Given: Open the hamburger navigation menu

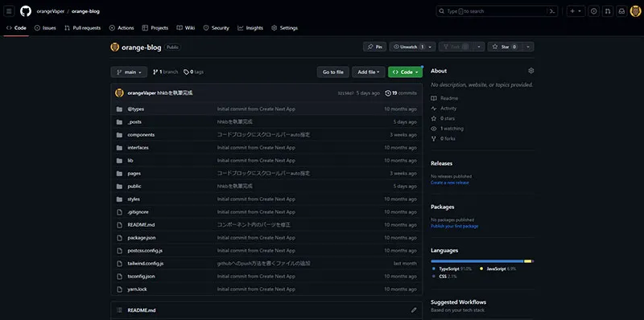Looking at the screenshot, I should coord(9,11).
